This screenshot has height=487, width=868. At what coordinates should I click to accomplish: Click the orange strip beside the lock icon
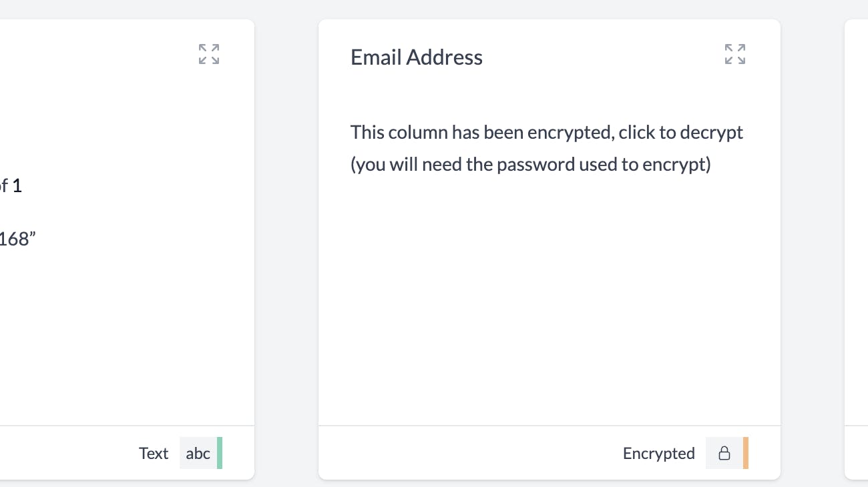pyautogui.click(x=746, y=453)
